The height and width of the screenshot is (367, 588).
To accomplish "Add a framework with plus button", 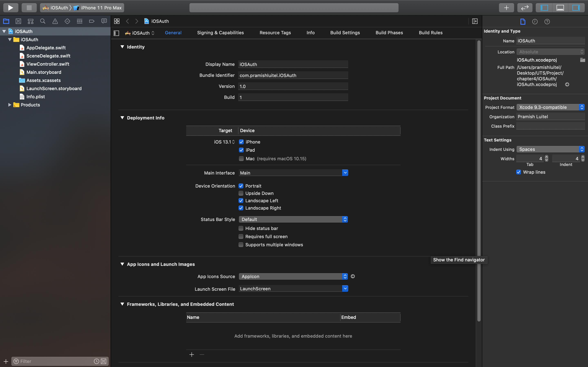I will 192,354.
